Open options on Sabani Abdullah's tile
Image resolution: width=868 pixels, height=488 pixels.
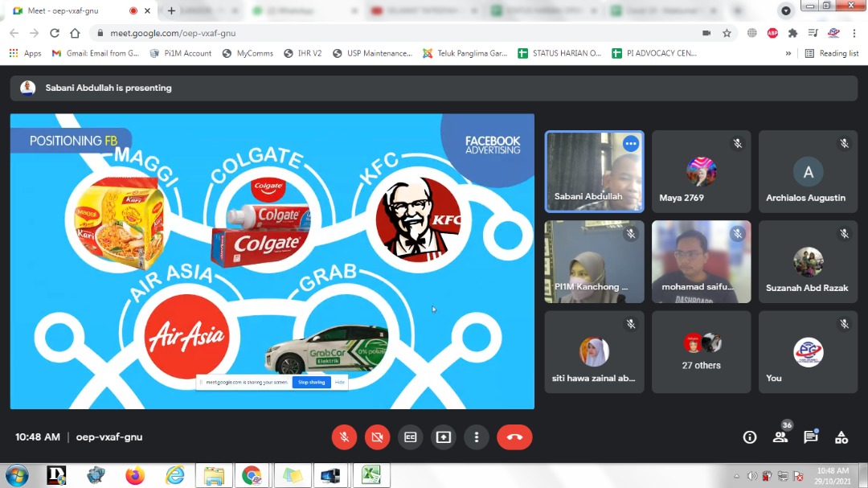(631, 143)
